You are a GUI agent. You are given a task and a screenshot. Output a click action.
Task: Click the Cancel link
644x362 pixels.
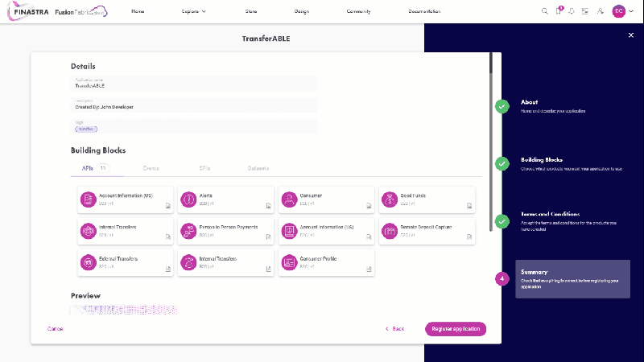56,329
